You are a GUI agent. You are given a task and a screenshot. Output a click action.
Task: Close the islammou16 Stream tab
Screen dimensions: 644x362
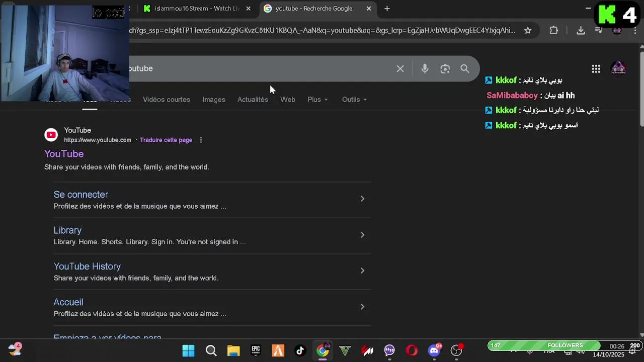pos(248,9)
